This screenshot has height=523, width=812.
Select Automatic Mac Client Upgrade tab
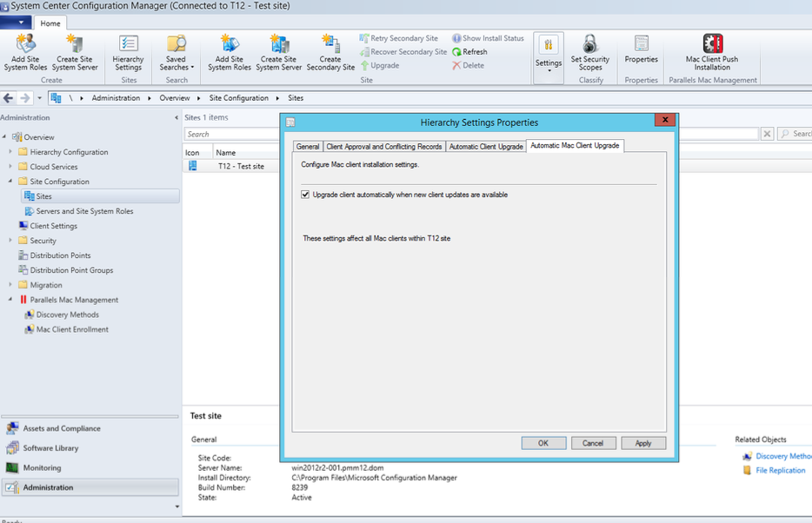(575, 146)
